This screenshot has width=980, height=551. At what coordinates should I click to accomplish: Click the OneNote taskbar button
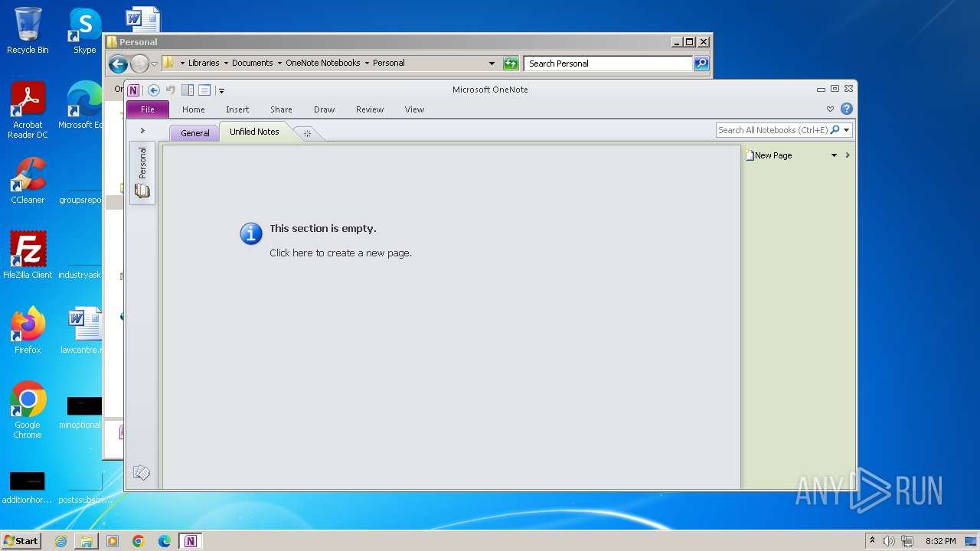tap(191, 541)
